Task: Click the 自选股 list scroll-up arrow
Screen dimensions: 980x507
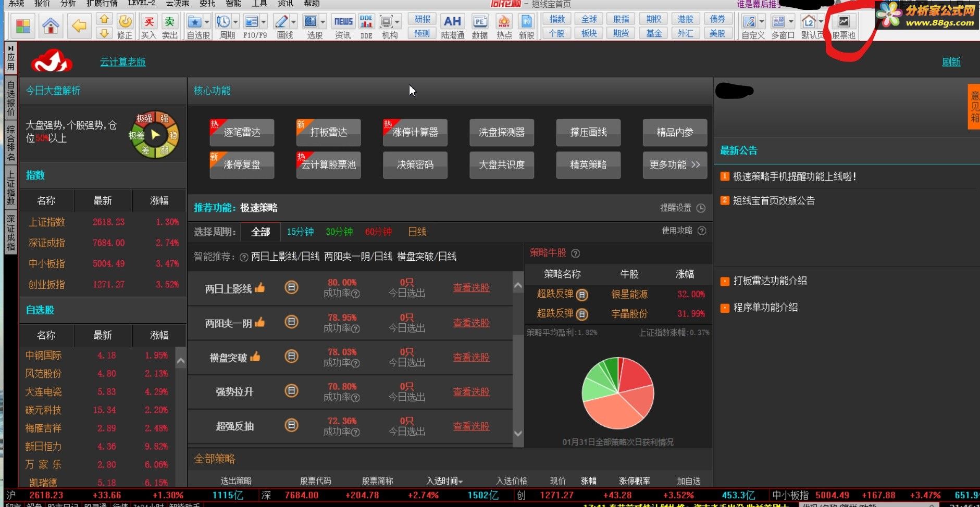Action: [x=181, y=361]
